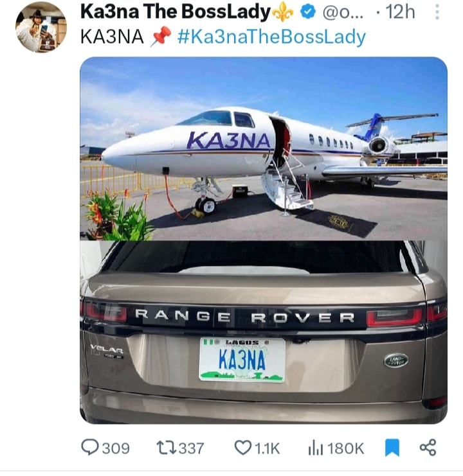Viewport: 463px width, 476px height.
Task: Like the post with the heart icon
Action: click(x=242, y=448)
